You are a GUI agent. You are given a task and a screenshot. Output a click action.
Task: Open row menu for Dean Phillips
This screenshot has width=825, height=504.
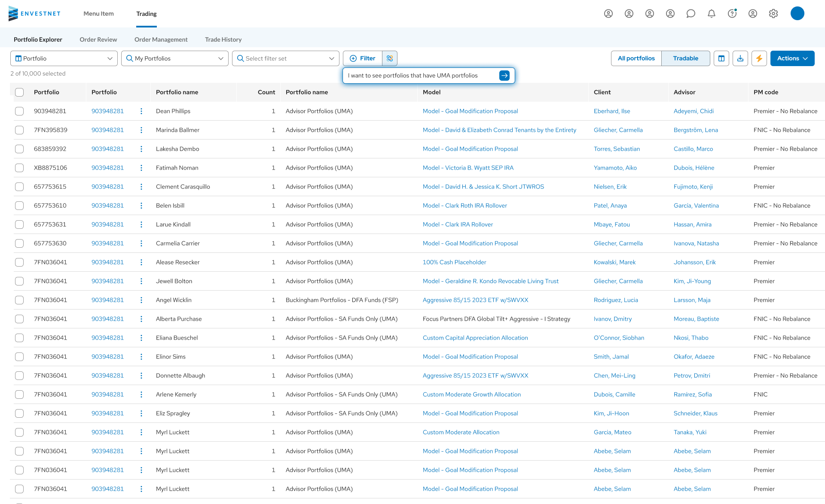[x=141, y=111]
